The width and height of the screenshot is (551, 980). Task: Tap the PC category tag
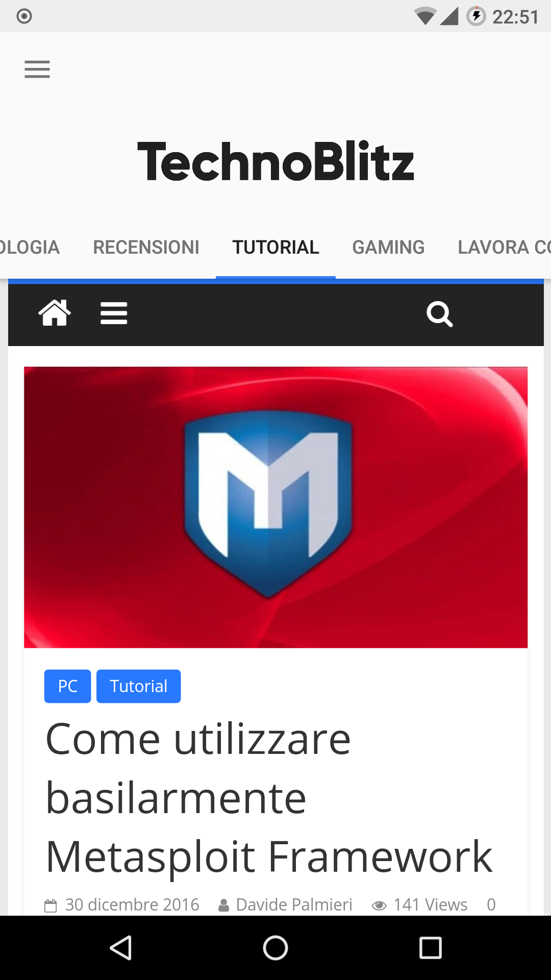[67, 686]
